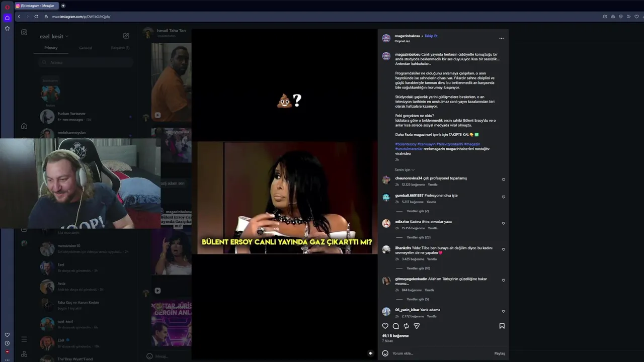Image resolution: width=644 pixels, height=362 pixels.
Task: Like cheunorovina34's comment
Action: pos(503,179)
